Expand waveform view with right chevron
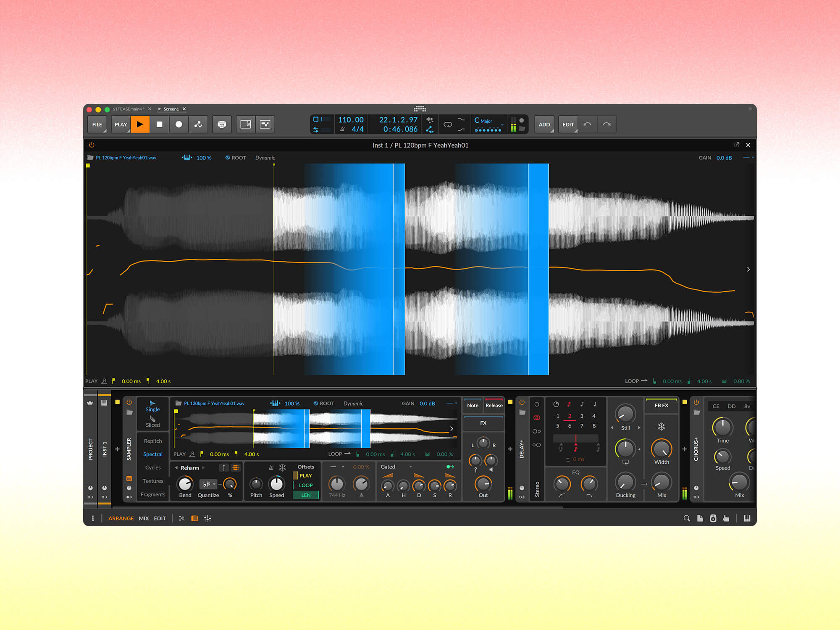The image size is (840, 630). (748, 269)
